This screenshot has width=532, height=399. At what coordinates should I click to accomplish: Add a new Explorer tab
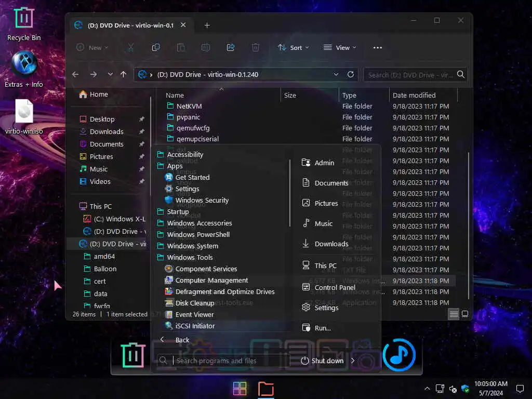pyautogui.click(x=207, y=25)
